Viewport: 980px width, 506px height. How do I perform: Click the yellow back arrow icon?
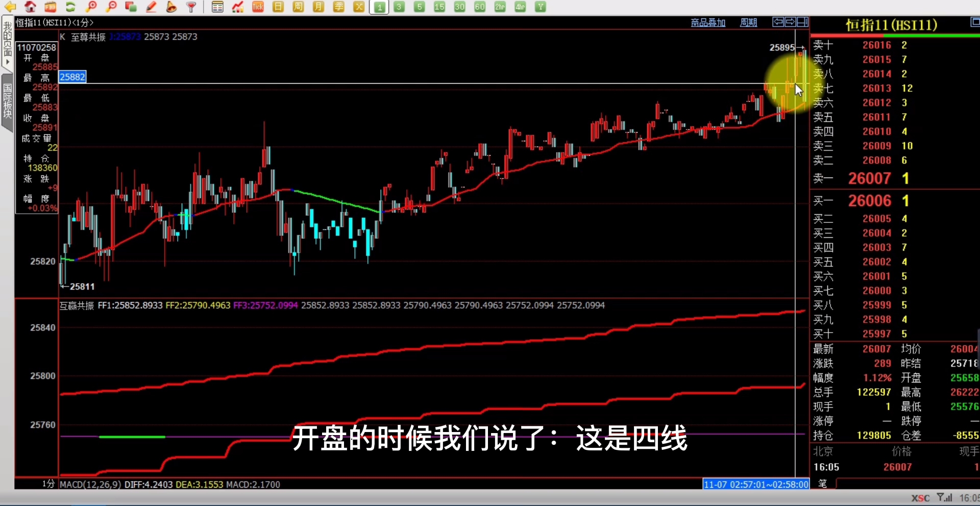pyautogui.click(x=10, y=7)
